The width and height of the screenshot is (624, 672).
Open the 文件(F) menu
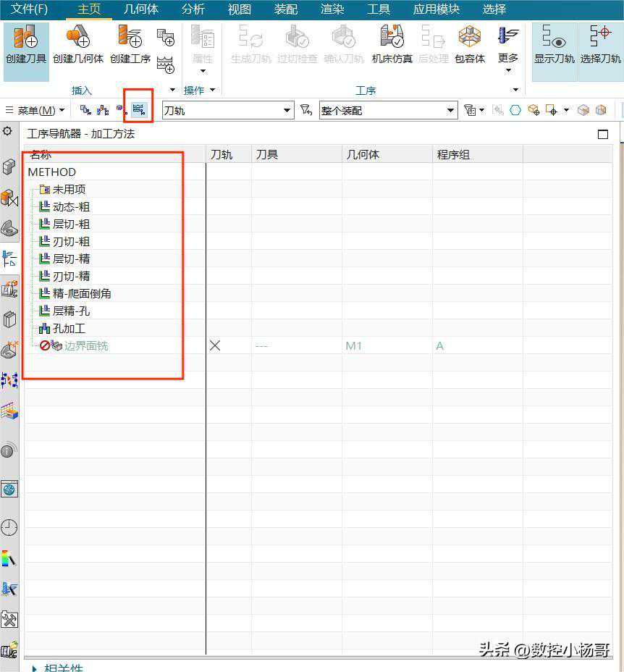(30, 9)
